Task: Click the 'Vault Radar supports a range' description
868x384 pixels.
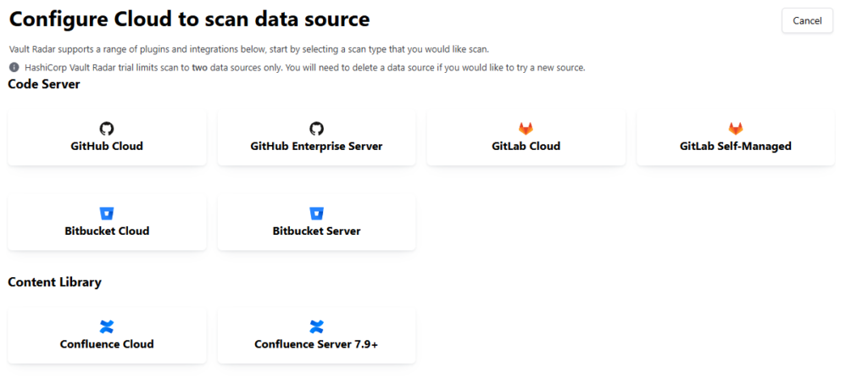Action: coord(249,49)
